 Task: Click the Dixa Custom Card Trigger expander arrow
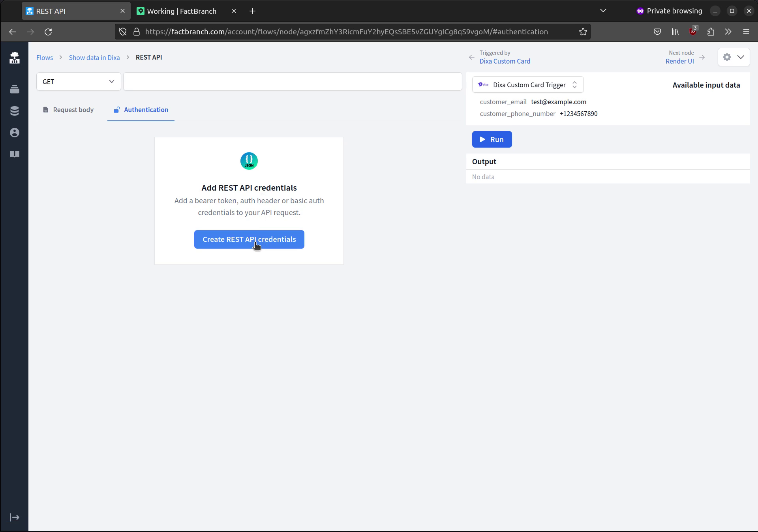click(575, 84)
